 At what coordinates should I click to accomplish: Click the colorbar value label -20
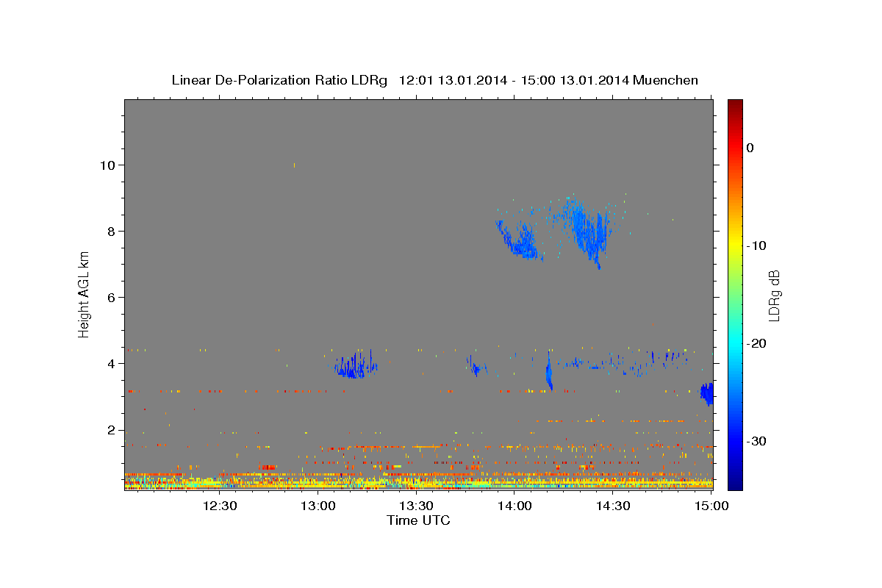click(756, 343)
